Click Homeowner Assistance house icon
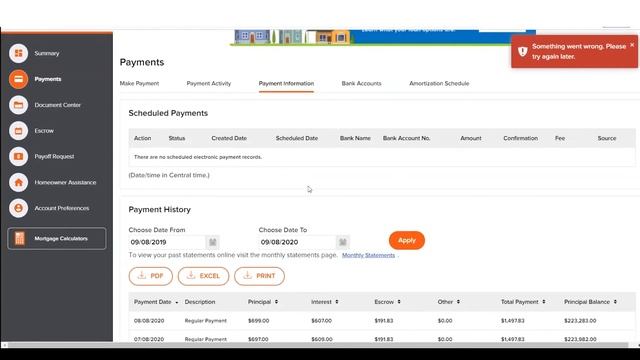The width and height of the screenshot is (640, 360). (18, 182)
